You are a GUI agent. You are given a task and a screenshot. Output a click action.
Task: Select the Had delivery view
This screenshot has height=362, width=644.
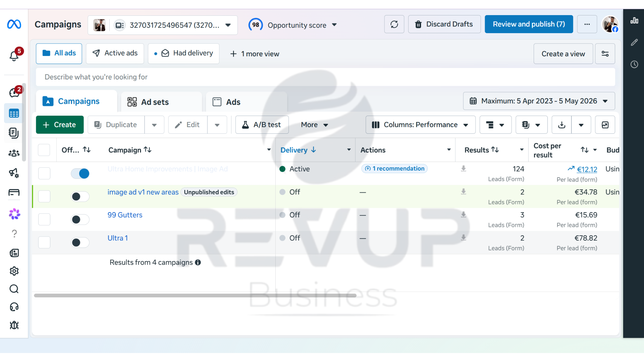pyautogui.click(x=183, y=53)
